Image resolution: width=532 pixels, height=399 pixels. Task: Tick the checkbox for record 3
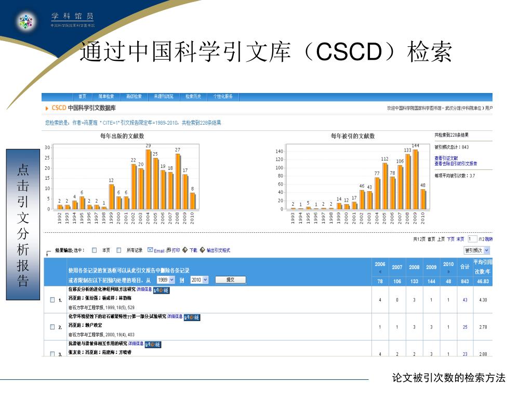(52, 354)
